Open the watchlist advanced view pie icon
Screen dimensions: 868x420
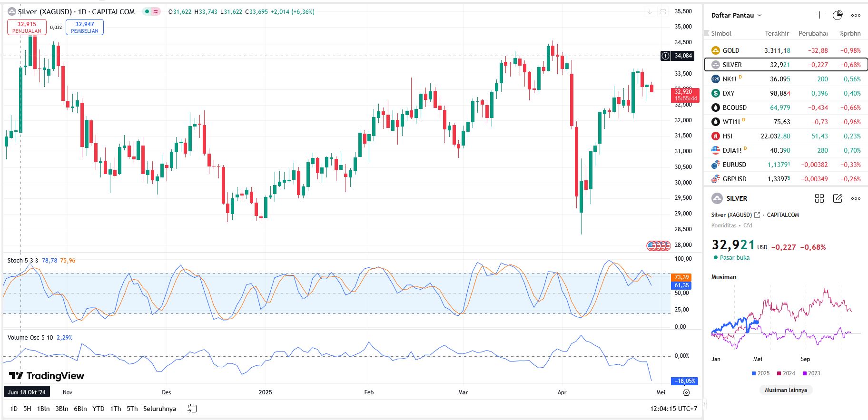point(838,15)
